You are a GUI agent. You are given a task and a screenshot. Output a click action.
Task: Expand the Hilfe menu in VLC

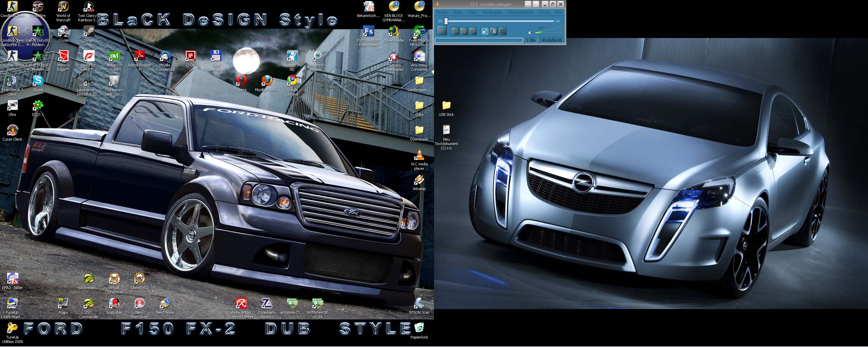[x=558, y=12]
